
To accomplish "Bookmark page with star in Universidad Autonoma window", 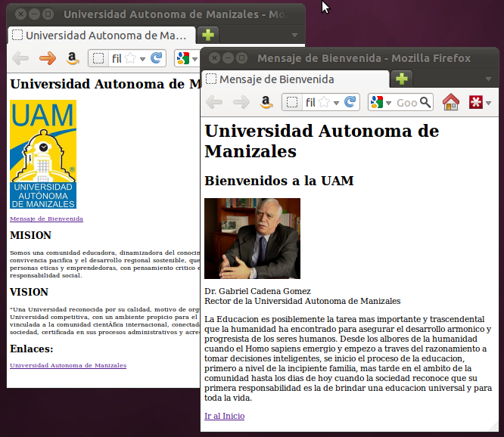I will [x=130, y=58].
